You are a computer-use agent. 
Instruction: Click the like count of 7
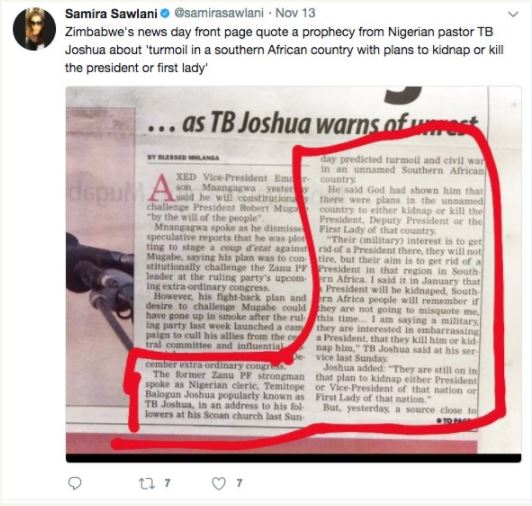coord(239,483)
